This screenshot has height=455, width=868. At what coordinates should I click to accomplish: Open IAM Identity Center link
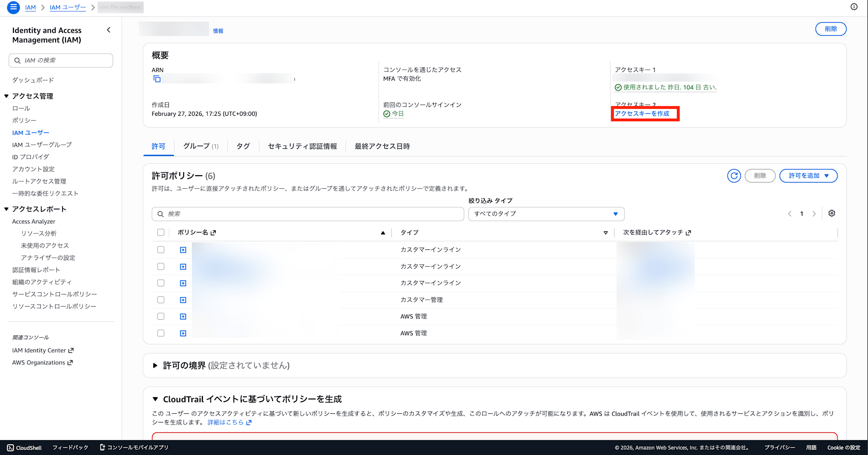click(43, 350)
